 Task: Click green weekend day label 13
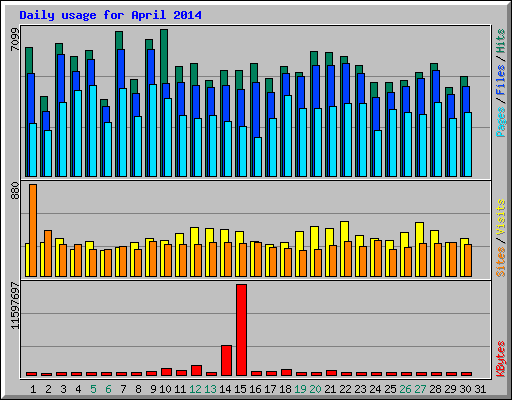pos(210,389)
